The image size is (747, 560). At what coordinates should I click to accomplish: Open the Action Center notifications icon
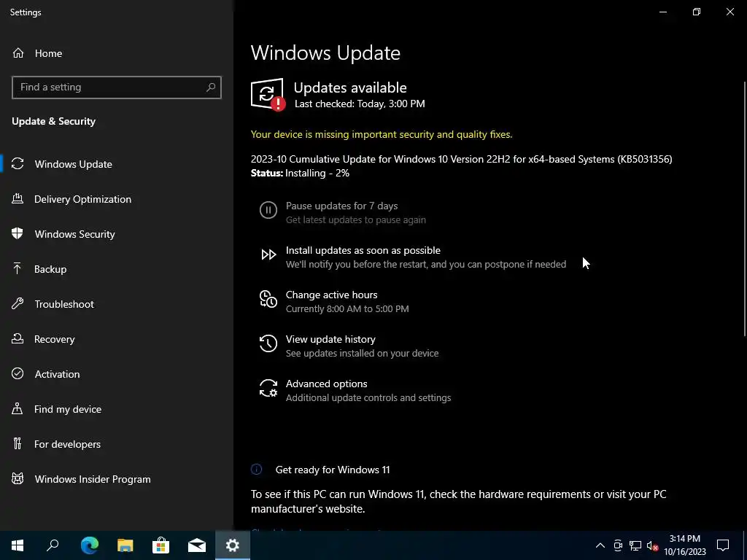tap(723, 545)
